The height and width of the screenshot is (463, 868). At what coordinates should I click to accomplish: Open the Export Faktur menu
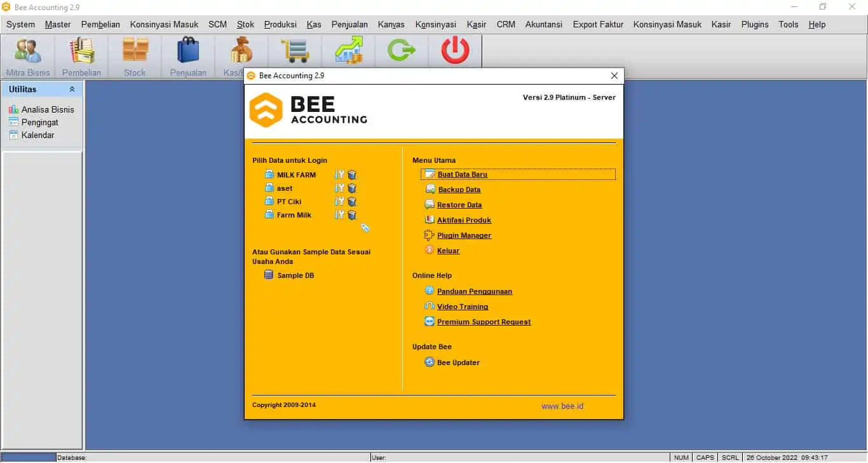[598, 25]
